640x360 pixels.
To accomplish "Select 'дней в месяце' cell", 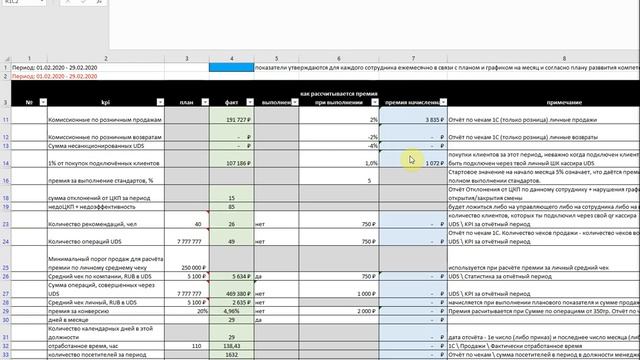I will click(x=106, y=320).
